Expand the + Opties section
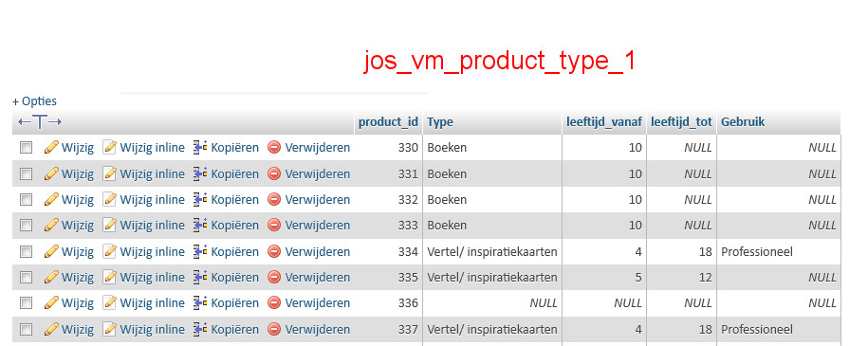 (34, 101)
